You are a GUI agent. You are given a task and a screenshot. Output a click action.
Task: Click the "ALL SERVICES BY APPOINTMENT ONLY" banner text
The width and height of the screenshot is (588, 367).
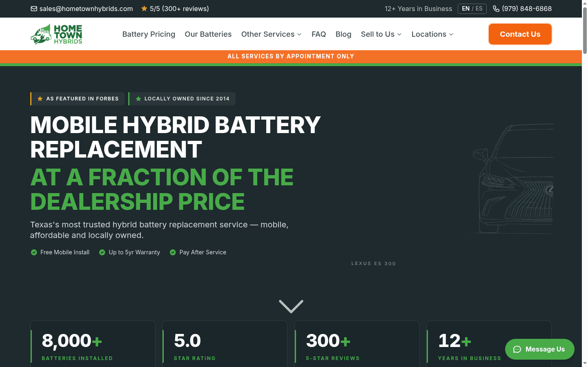coord(291,56)
